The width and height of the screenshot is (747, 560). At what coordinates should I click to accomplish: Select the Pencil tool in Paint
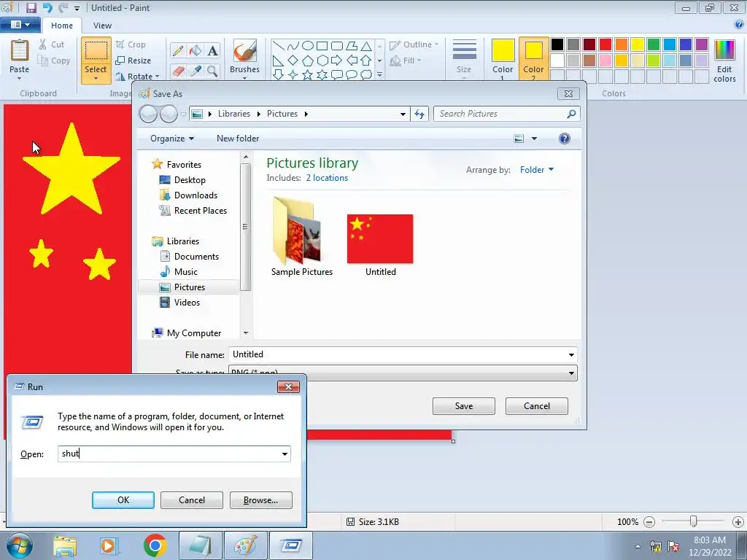[178, 50]
